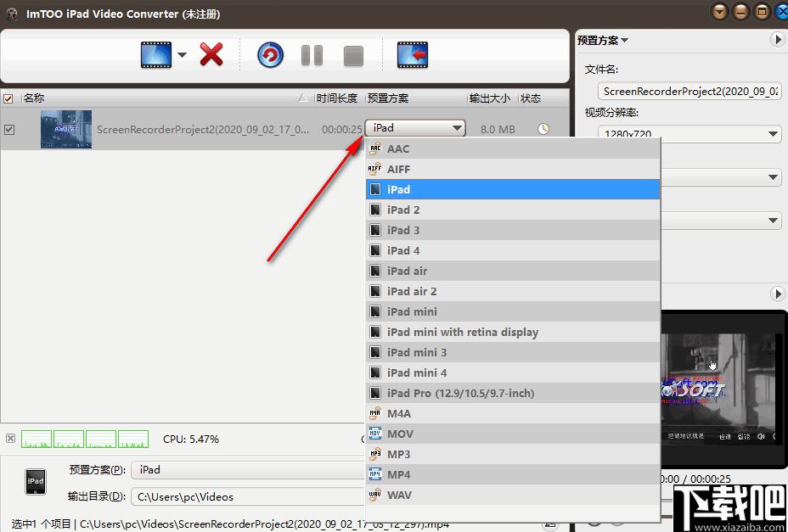The width and height of the screenshot is (788, 532).
Task: Choose WAV from the profile list
Action: click(x=513, y=495)
